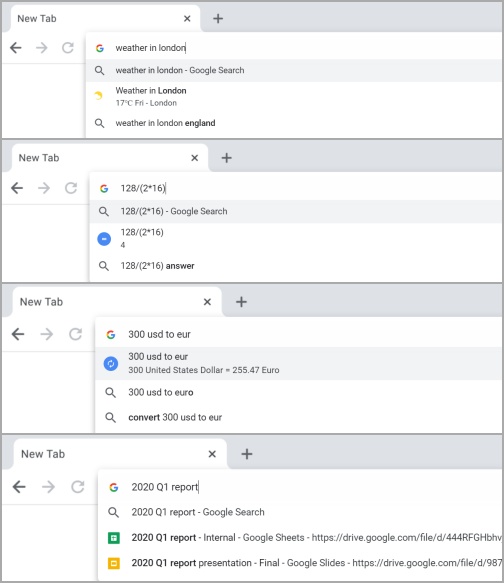Close the New Tab in the 2020 Q1 report window
This screenshot has height=583, width=504.
[x=212, y=454]
